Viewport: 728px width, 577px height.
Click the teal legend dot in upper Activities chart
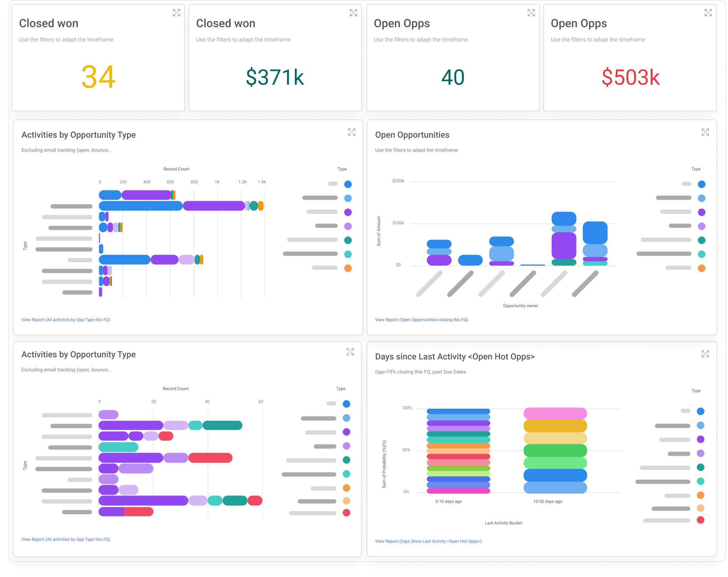pyautogui.click(x=348, y=240)
